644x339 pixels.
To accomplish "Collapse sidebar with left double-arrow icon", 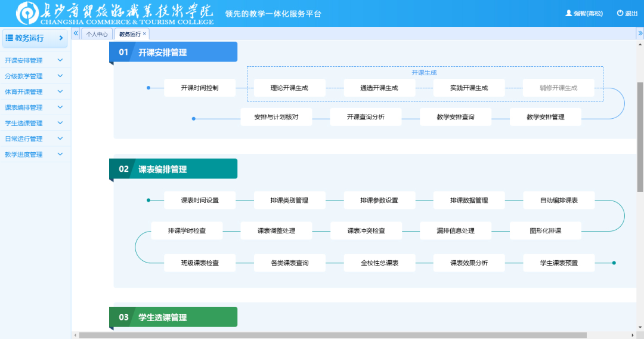I will pos(76,33).
